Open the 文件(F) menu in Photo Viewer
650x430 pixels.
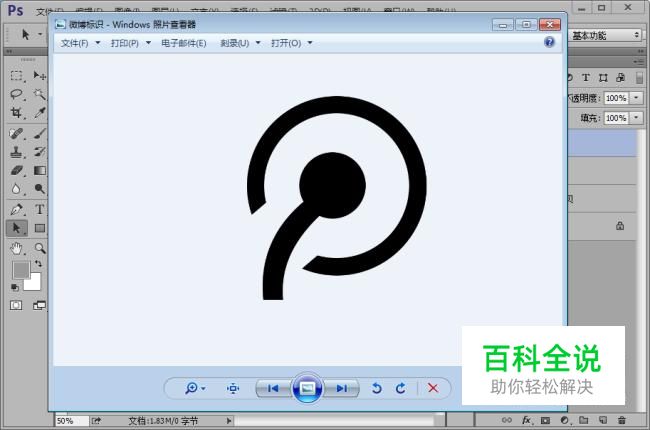[x=80, y=43]
